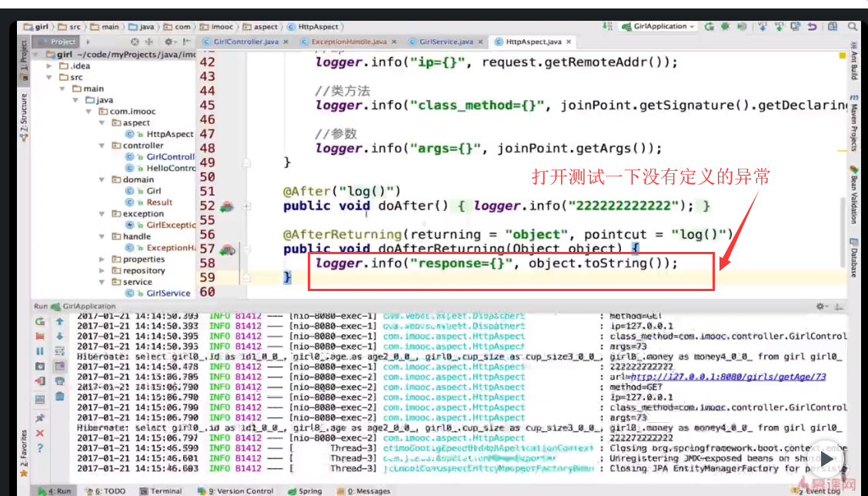Expand the .idea folder in tree
This screenshot has height=496, width=868.
(50, 66)
